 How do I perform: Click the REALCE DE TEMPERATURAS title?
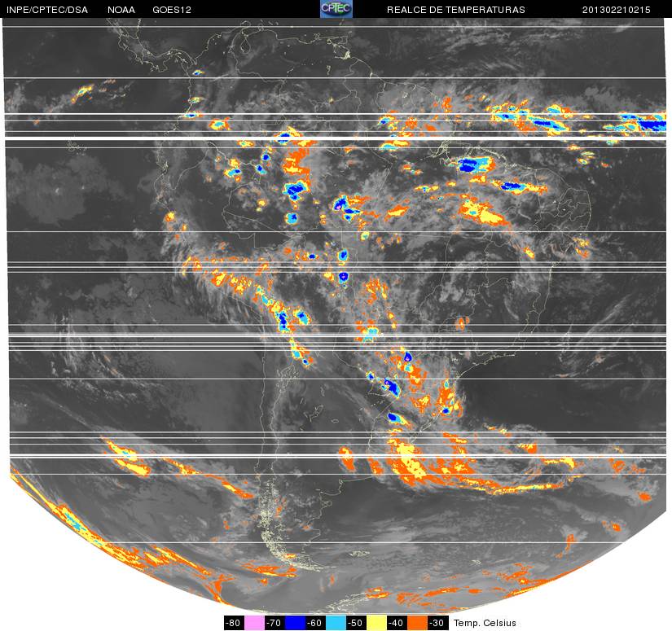click(456, 10)
